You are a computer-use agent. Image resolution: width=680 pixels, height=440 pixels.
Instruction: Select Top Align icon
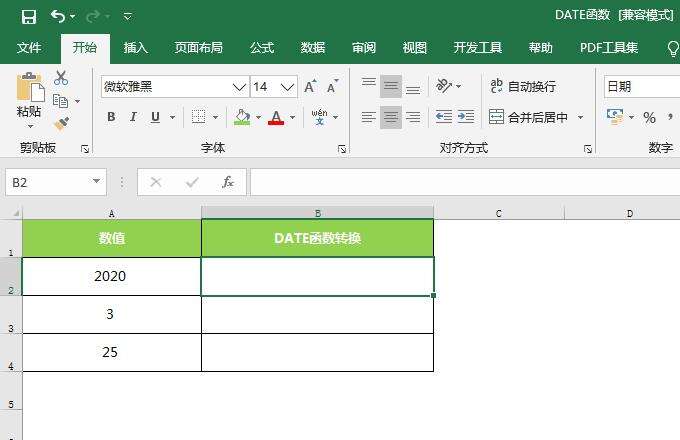pyautogui.click(x=369, y=81)
